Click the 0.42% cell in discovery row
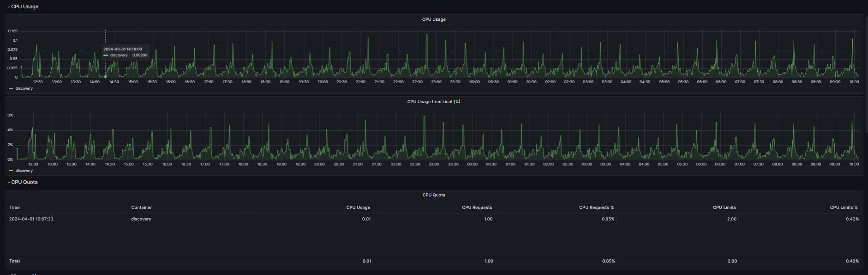Image resolution: width=868 pixels, height=275 pixels. pos(852,219)
